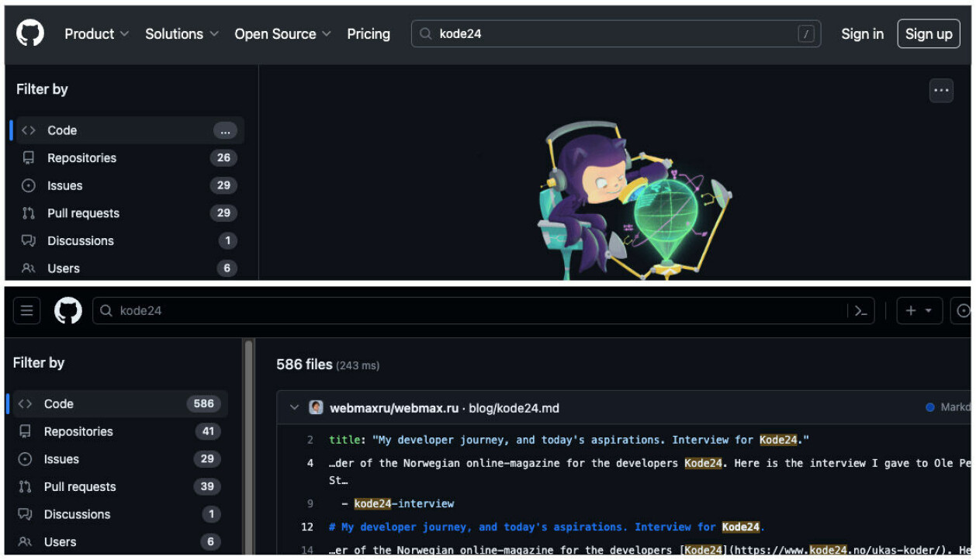Open the blog/kode24.md file link
Image resolution: width=976 pixels, height=560 pixels.
pyautogui.click(x=514, y=408)
